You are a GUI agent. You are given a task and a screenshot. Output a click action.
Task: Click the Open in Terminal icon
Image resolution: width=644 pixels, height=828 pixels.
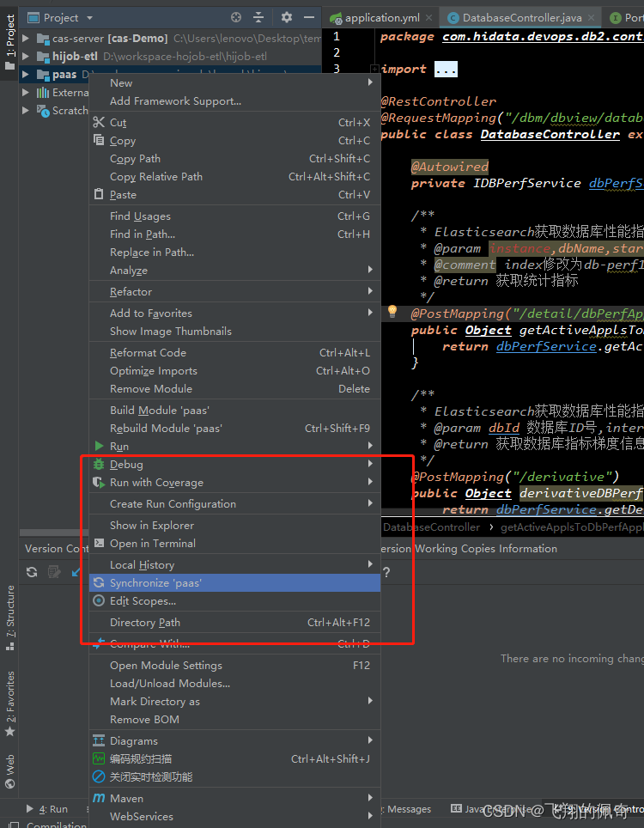(99, 543)
